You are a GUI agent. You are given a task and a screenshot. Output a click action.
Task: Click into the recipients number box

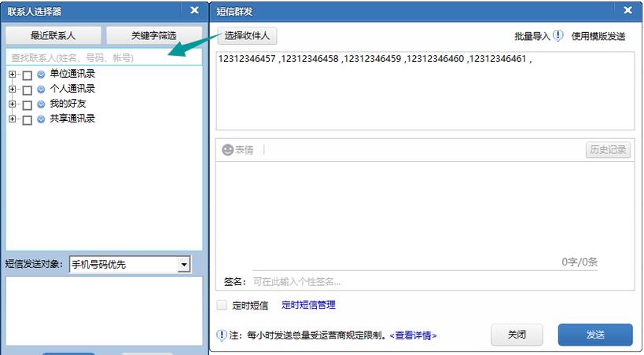pos(425,90)
